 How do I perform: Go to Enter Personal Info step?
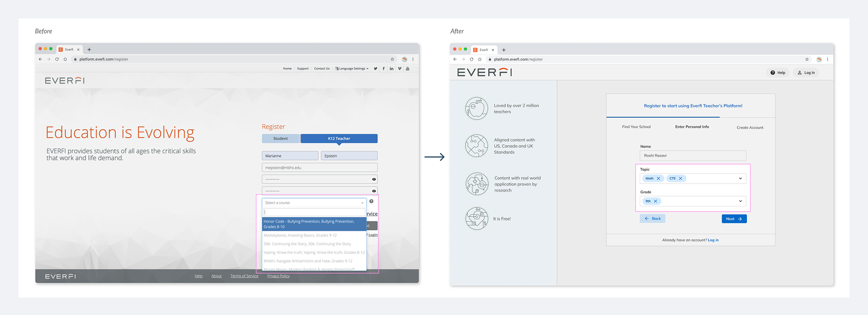pos(692,127)
